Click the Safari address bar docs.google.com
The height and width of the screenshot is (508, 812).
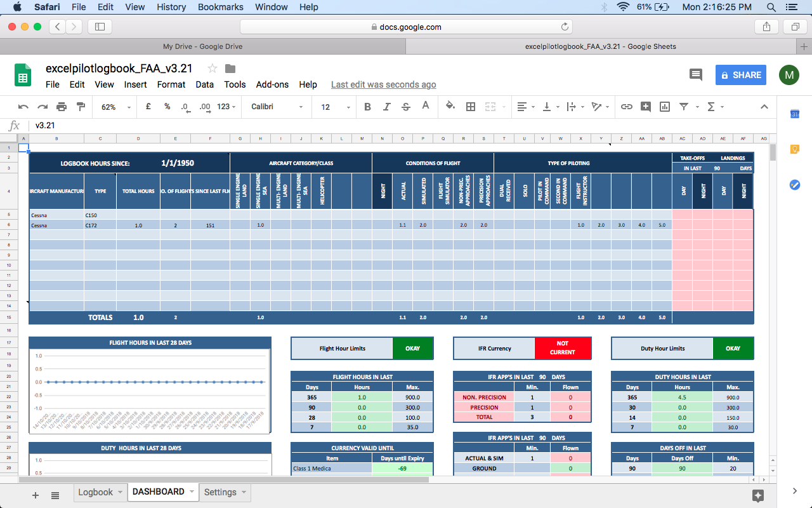[406, 27]
